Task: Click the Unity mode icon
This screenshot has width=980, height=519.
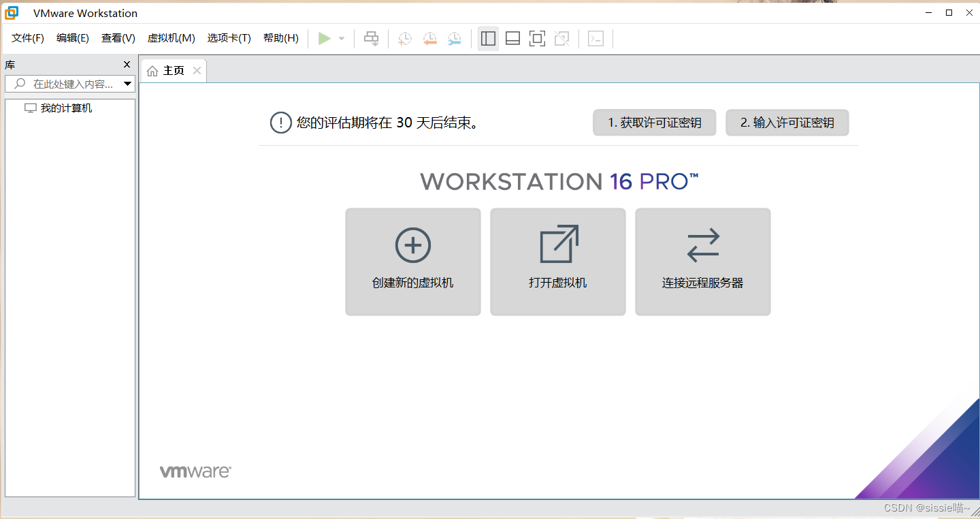Action: [561, 39]
